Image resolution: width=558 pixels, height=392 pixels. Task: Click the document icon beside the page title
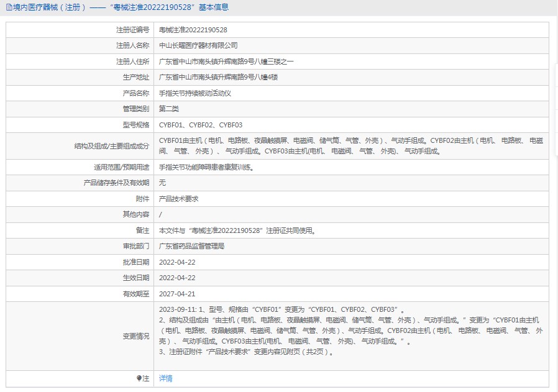pos(9,7)
